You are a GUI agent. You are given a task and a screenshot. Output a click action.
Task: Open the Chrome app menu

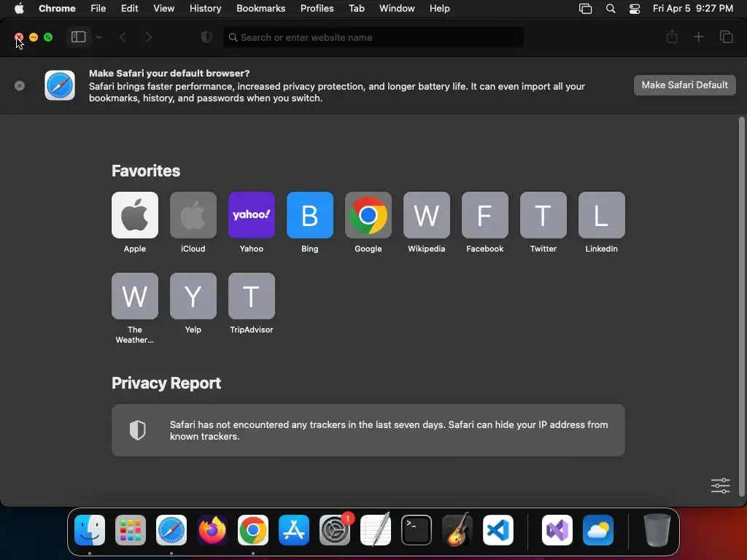pyautogui.click(x=57, y=8)
